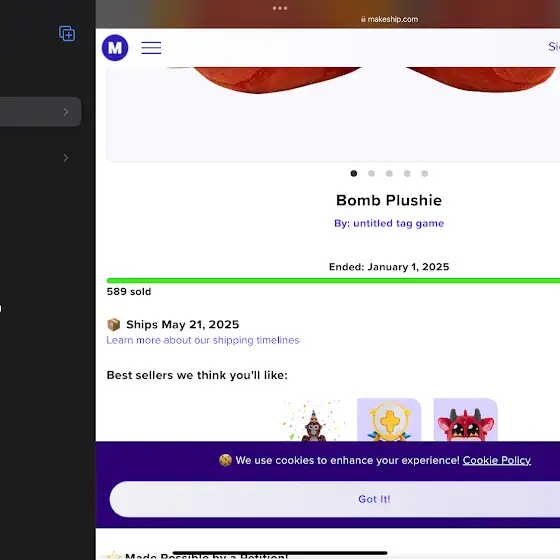Click the padlock icon beside makeship.com
The height and width of the screenshot is (560, 560).
click(x=363, y=19)
